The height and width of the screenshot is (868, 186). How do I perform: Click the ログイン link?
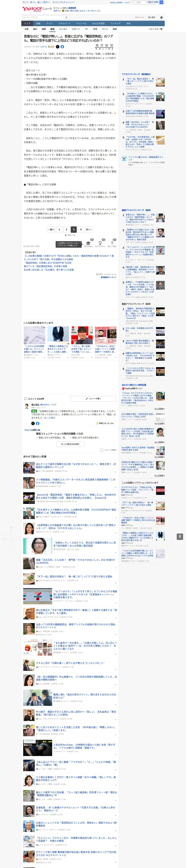57,11
